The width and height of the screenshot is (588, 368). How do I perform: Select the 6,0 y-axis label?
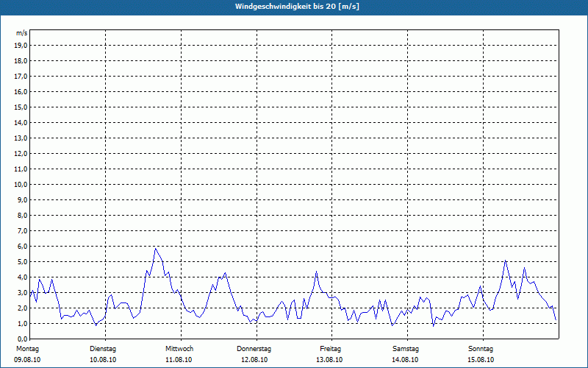point(22,247)
